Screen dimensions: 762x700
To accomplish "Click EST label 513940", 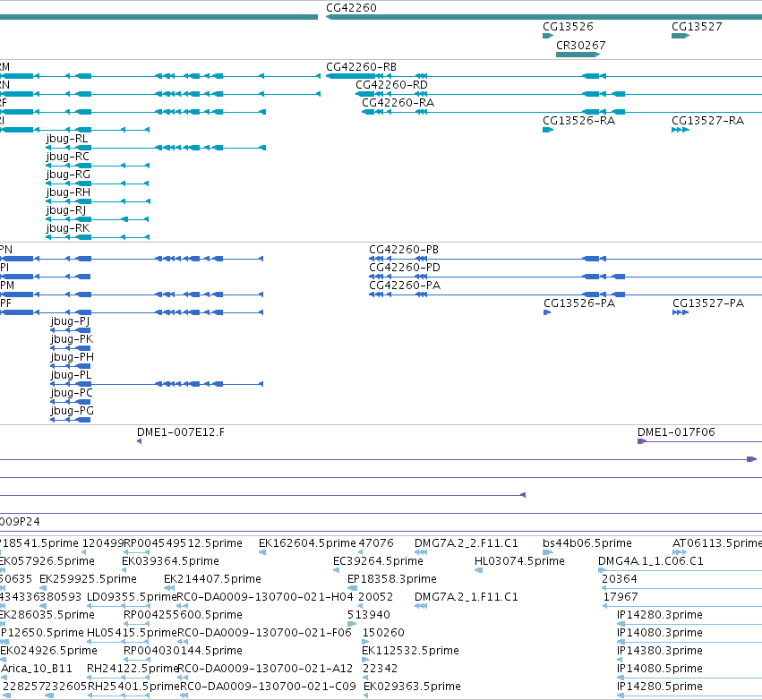I will click(x=368, y=615).
